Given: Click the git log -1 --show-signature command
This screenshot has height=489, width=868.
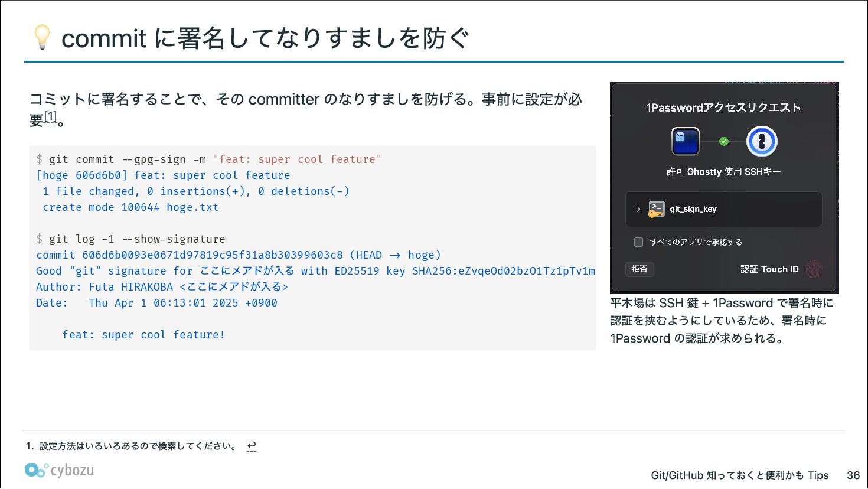Looking at the screenshot, I should (x=130, y=239).
